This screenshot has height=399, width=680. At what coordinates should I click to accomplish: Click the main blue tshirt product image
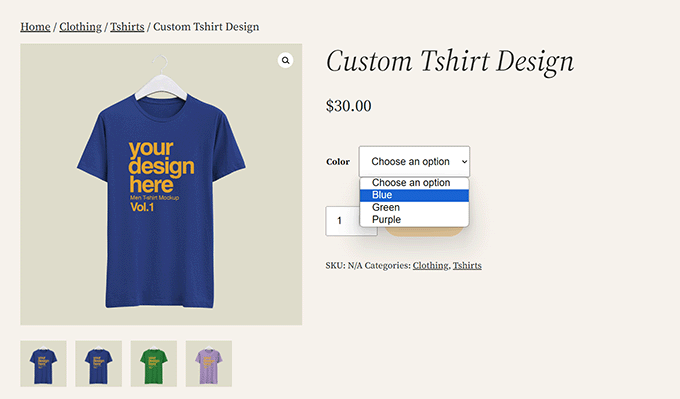[161, 184]
